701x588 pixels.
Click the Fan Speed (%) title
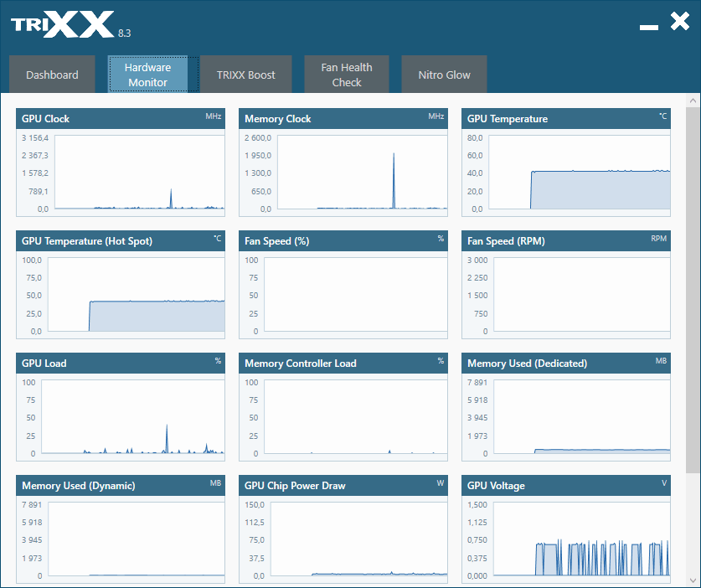click(x=276, y=241)
